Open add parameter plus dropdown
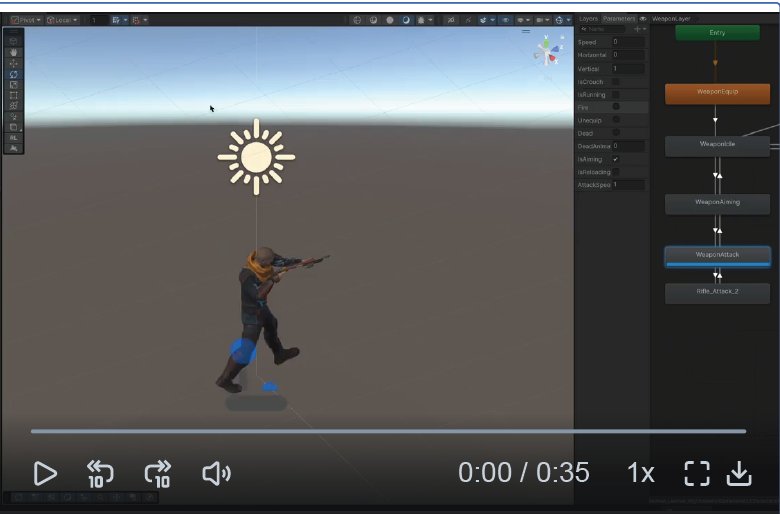The width and height of the screenshot is (780, 514). (x=640, y=29)
